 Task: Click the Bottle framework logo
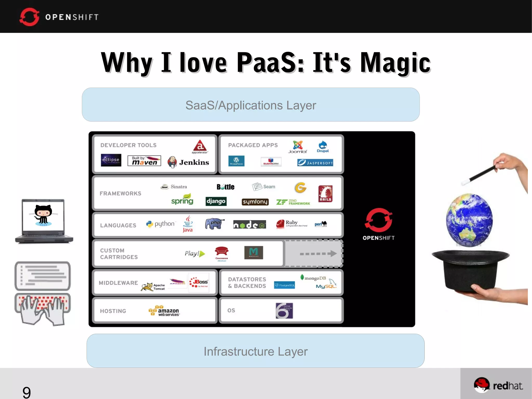pos(225,187)
